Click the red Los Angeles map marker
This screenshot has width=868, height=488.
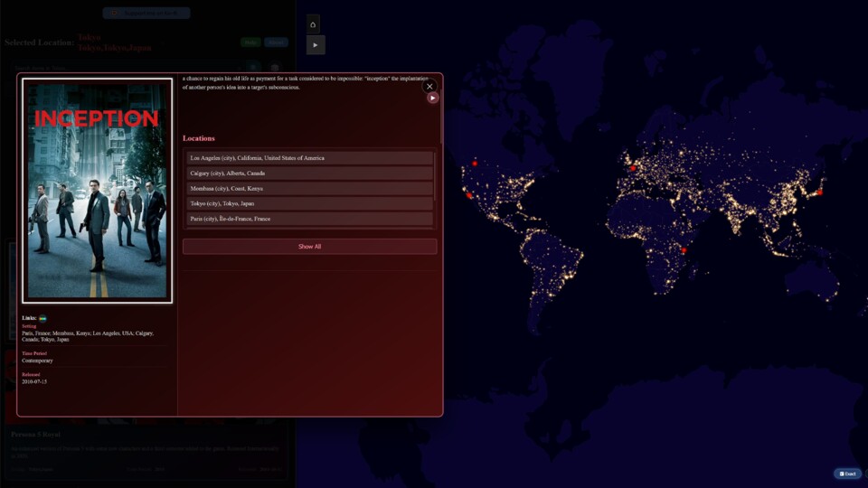coord(469,195)
